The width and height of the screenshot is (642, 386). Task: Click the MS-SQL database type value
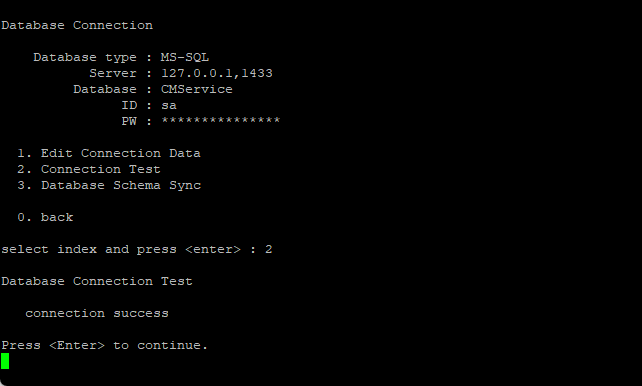185,57
